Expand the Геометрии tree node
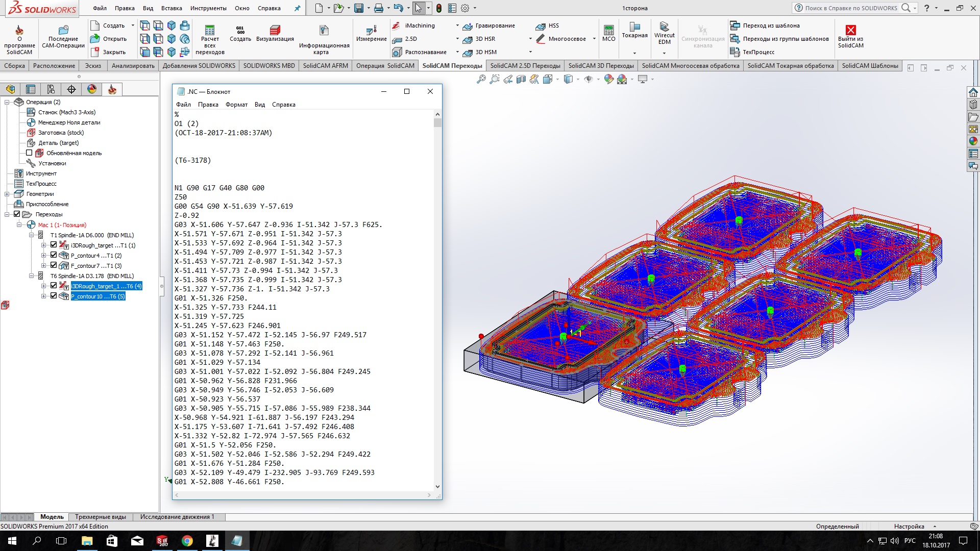This screenshot has height=551, width=980. pos(7,194)
